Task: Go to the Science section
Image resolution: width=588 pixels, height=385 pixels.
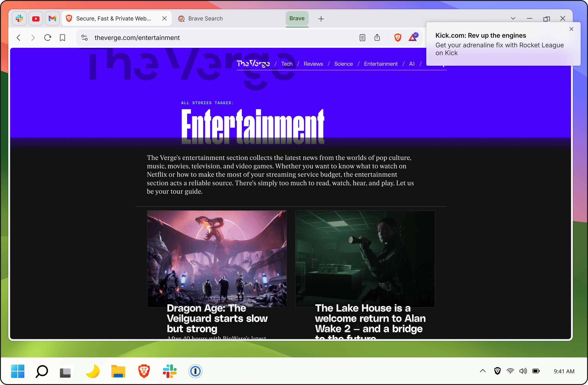Action: tap(343, 64)
